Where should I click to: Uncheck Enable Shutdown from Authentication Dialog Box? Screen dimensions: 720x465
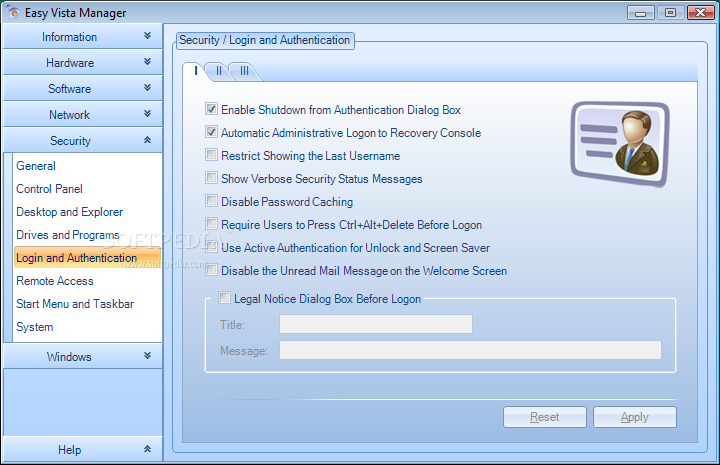[211, 109]
